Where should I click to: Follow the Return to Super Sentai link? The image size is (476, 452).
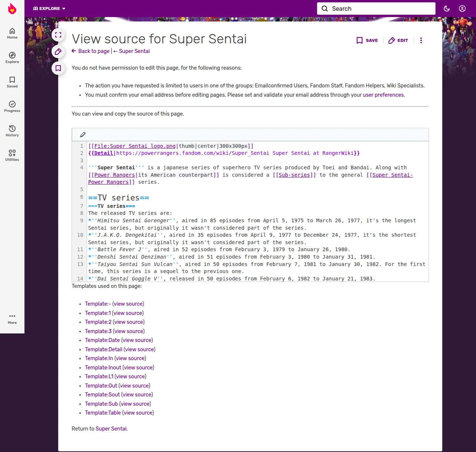111,429
